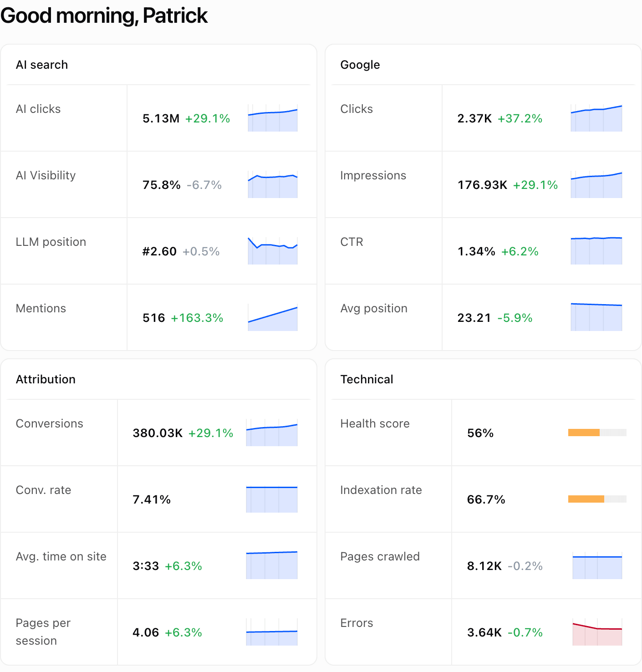
Task: Open the Technical section header
Action: coord(367,379)
